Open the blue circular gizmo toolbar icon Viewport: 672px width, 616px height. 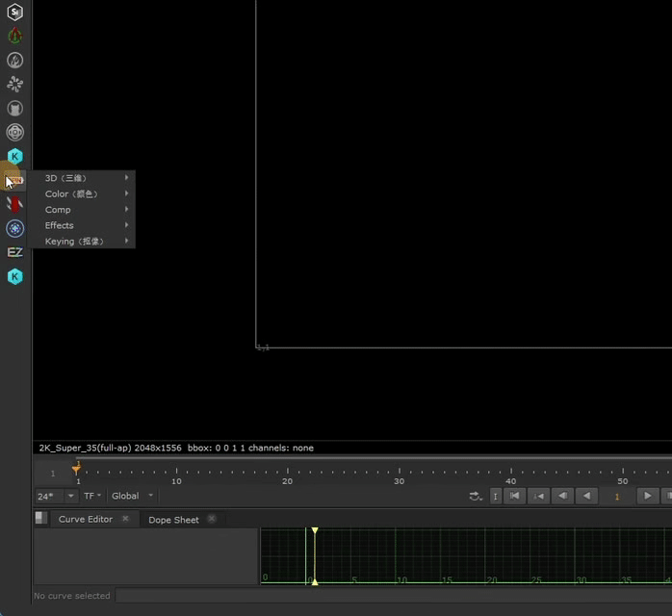tap(15, 228)
